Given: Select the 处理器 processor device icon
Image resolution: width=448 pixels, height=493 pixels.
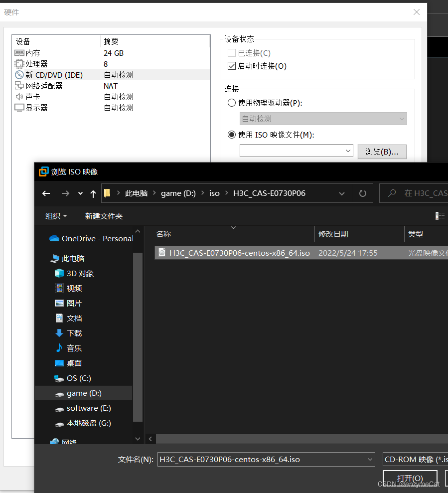Looking at the screenshot, I should (x=19, y=64).
